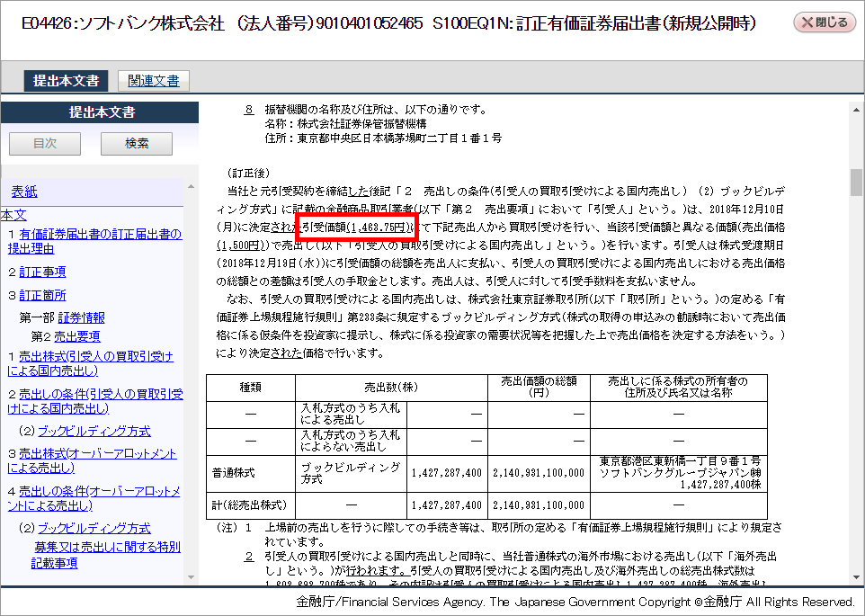865x616 pixels.
Task: Go to 訂正事項 section
Action: [42, 272]
